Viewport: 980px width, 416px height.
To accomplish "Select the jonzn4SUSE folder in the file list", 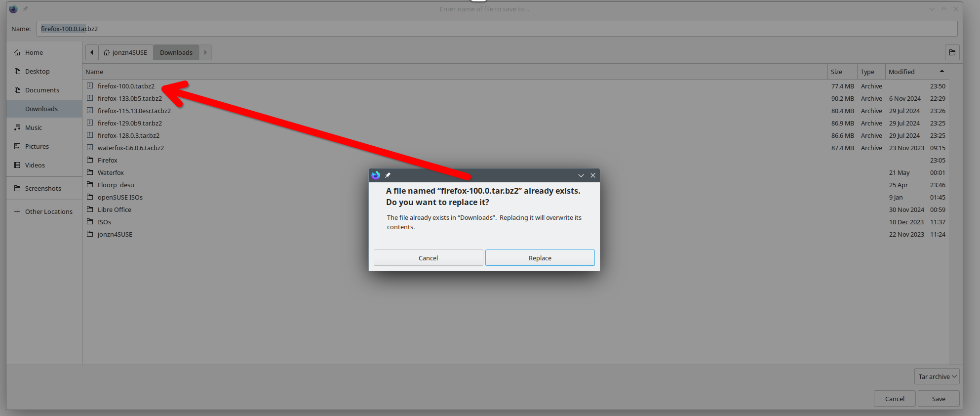I will click(x=515, y=234).
